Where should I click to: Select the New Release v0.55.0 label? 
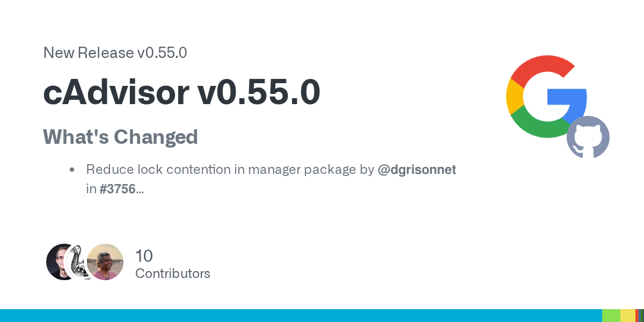click(115, 53)
